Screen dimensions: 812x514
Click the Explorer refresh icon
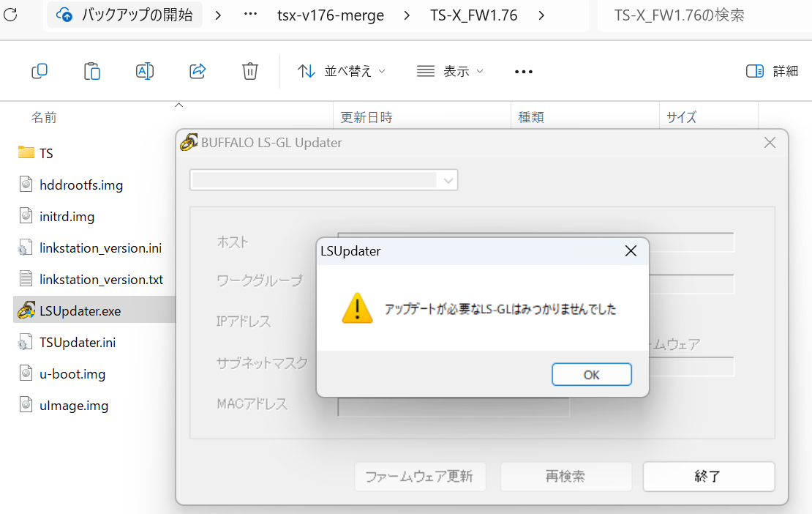point(10,15)
